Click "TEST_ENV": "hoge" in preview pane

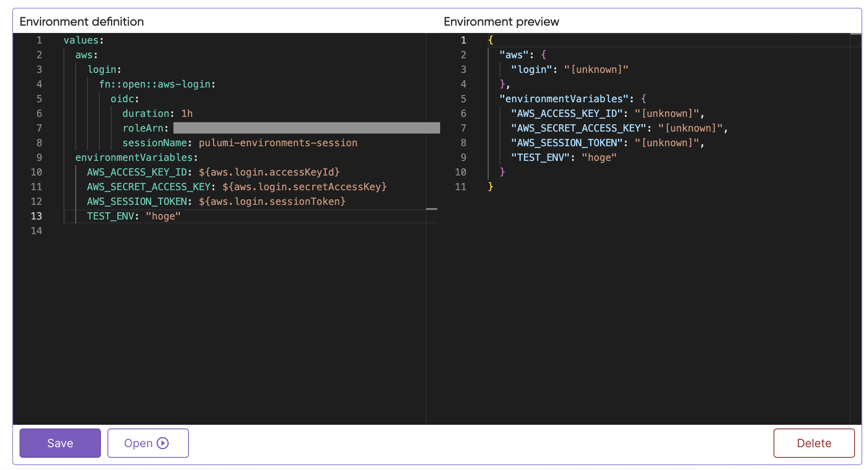pyautogui.click(x=564, y=158)
